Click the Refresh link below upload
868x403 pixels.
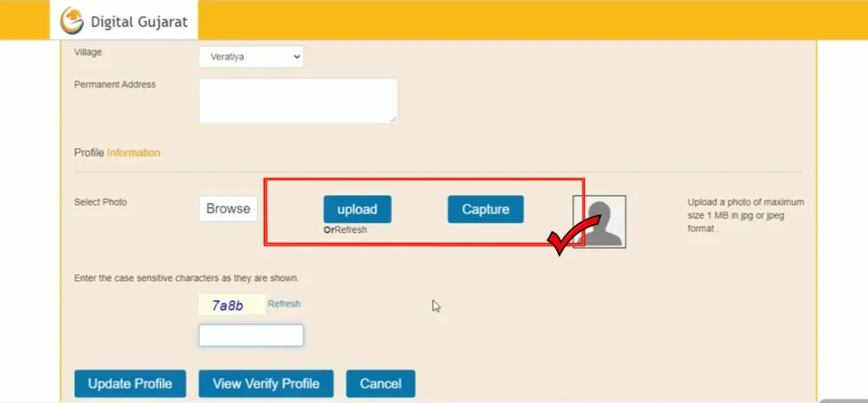coord(351,229)
